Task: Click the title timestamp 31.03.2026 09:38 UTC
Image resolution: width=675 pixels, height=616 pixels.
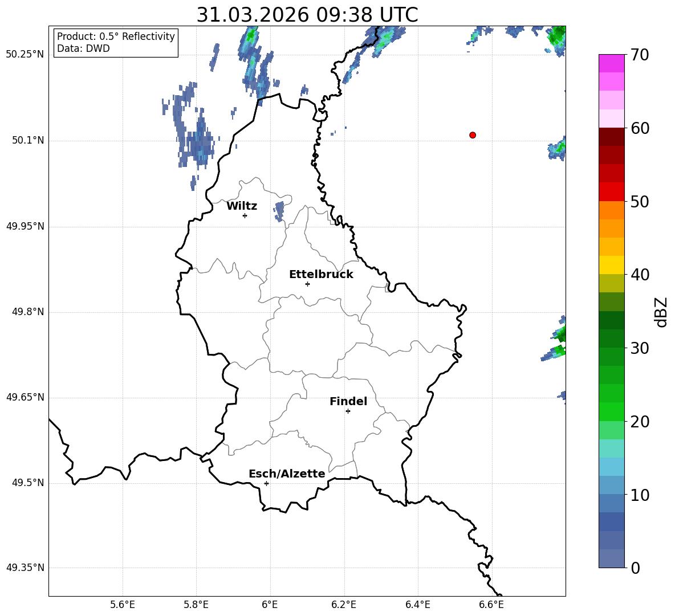Action: click(307, 15)
